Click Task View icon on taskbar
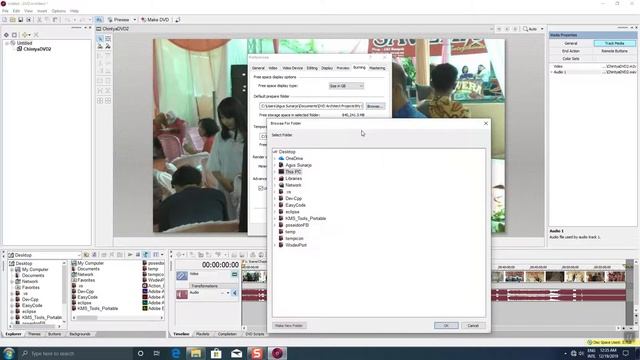 tap(157, 353)
